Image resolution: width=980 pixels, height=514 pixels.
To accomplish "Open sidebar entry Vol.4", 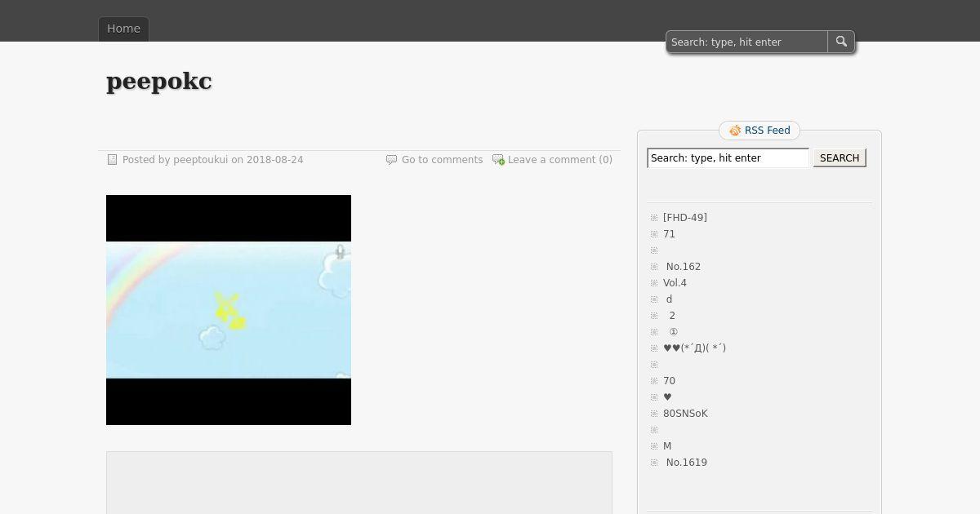I will coord(675,283).
